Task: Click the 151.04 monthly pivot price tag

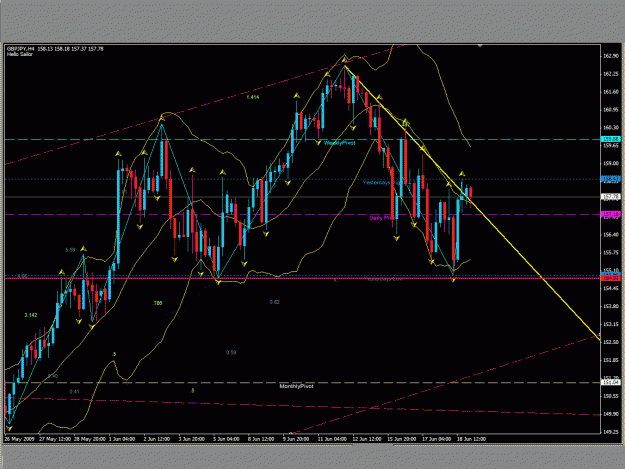Action: click(611, 382)
